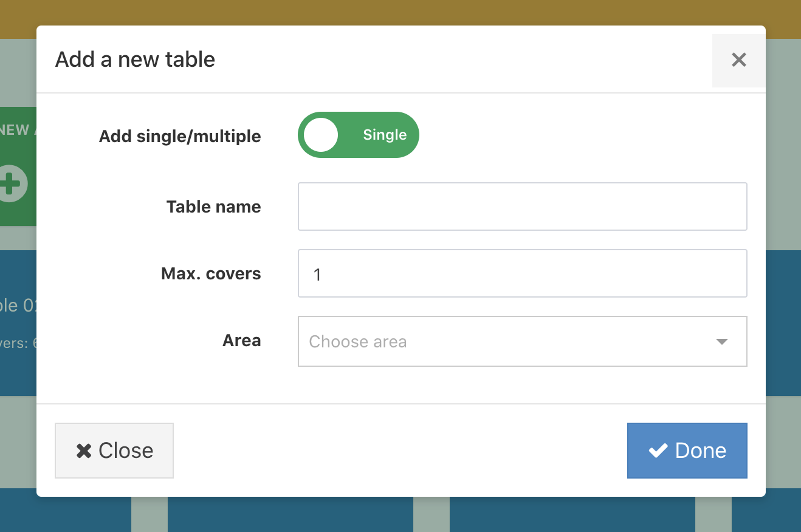The height and width of the screenshot is (532, 801).
Task: Click the X icon in the dialog header
Action: (738, 60)
